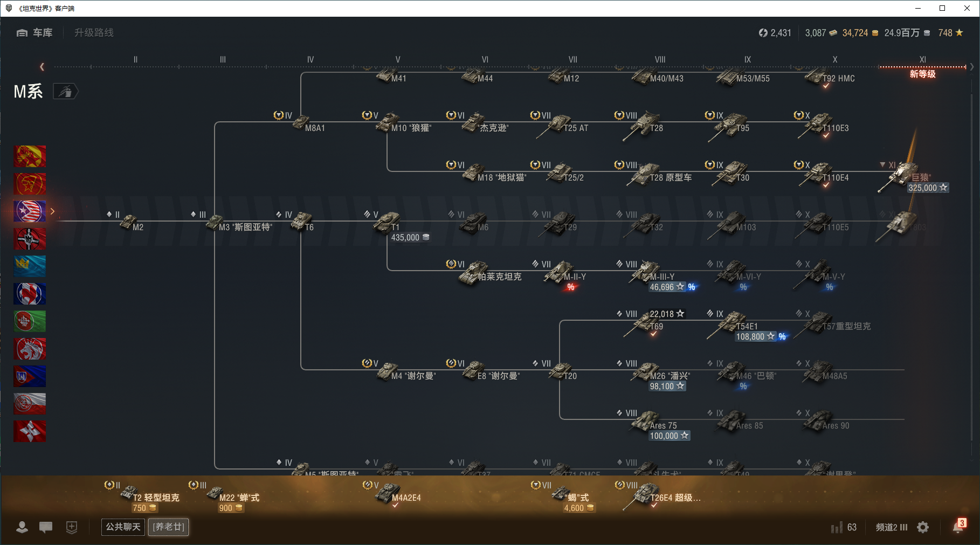
Task: Select the USSR nation flag
Action: point(30,184)
